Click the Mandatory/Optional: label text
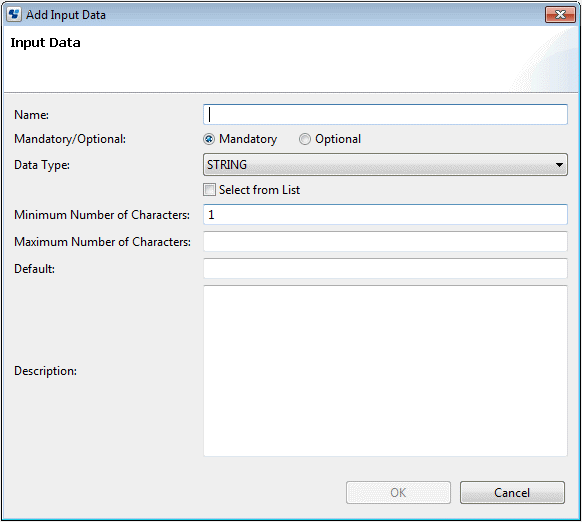 click(x=70, y=139)
